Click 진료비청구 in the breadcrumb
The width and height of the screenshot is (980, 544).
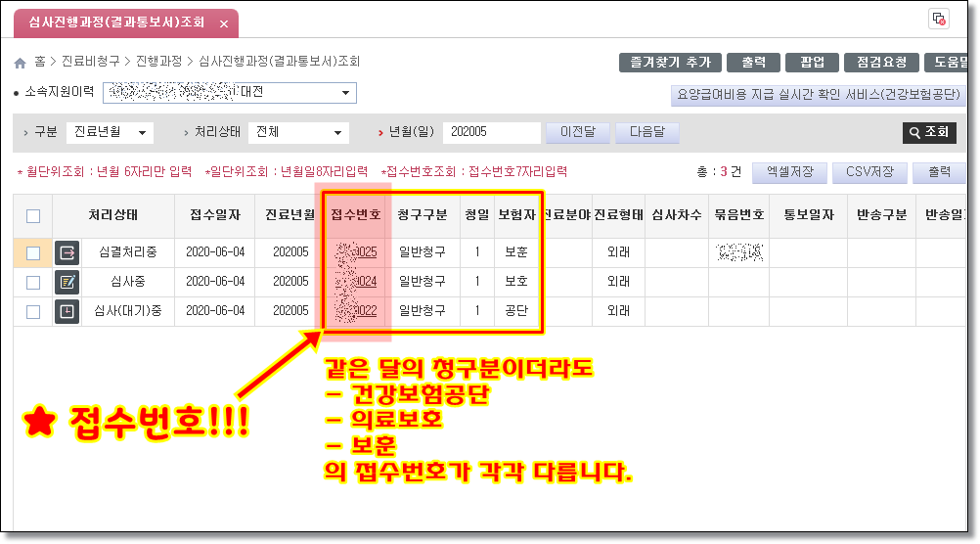tap(93, 62)
